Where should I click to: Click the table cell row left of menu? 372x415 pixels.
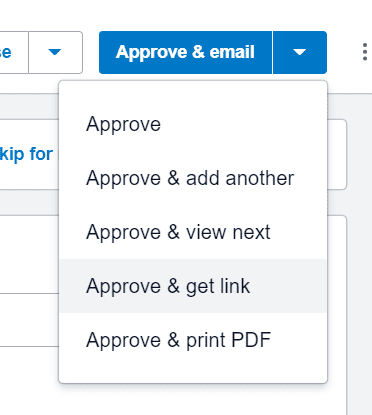point(29,320)
